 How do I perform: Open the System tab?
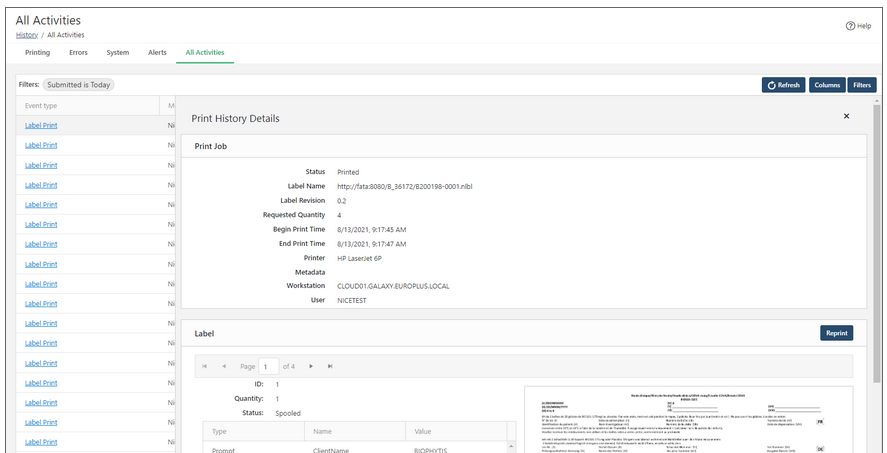coord(117,52)
